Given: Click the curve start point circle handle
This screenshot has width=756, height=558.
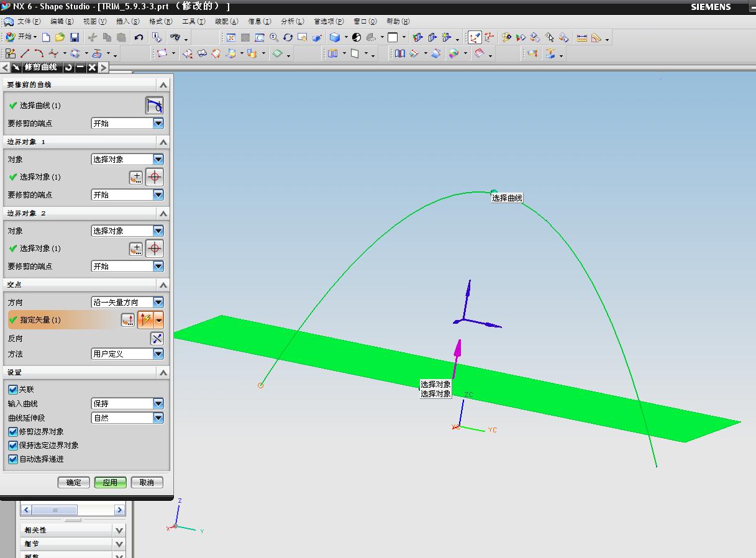Looking at the screenshot, I should (x=261, y=386).
